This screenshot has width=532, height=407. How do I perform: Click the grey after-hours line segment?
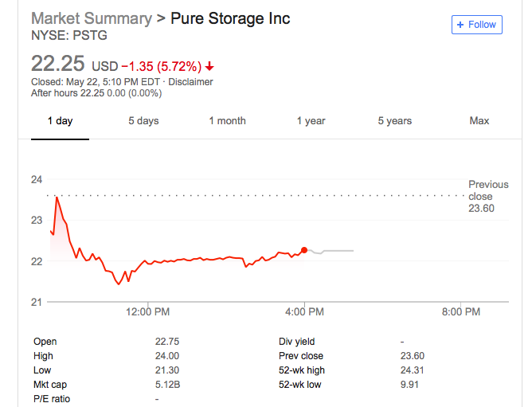331,251
